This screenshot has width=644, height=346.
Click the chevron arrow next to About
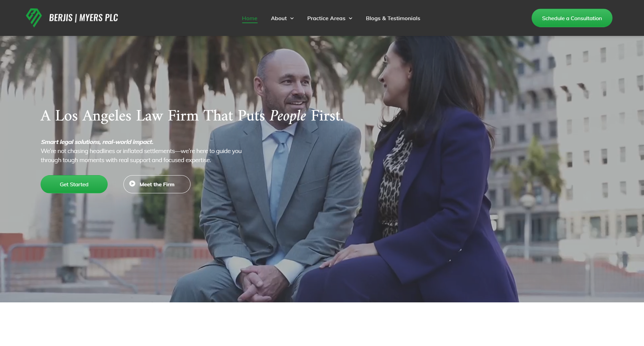tap(292, 18)
